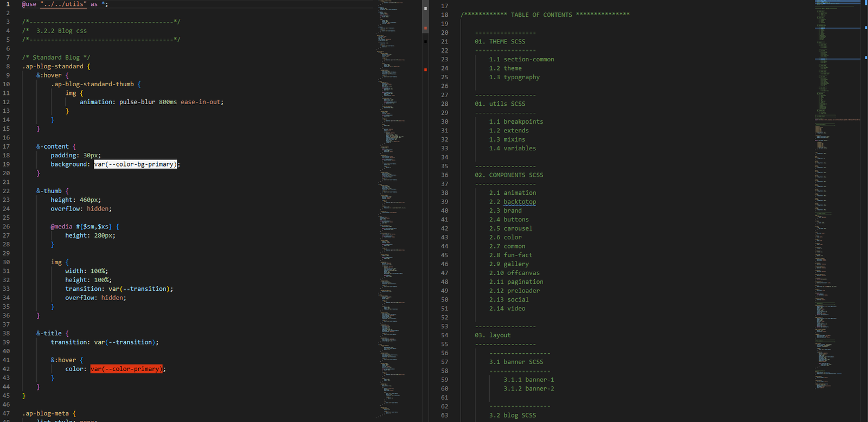Image resolution: width=868 pixels, height=422 pixels.
Task: Click the "2.9 gallery" entry
Action: click(509, 264)
